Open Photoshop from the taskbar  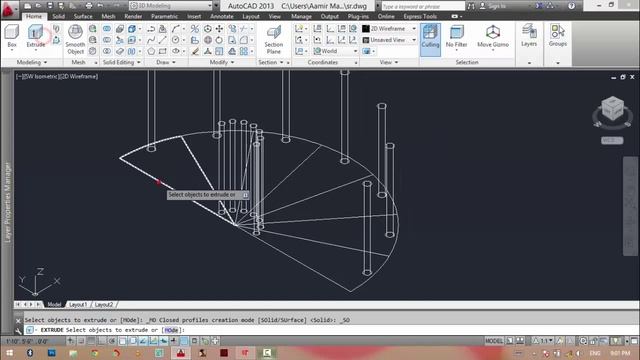click(x=51, y=353)
